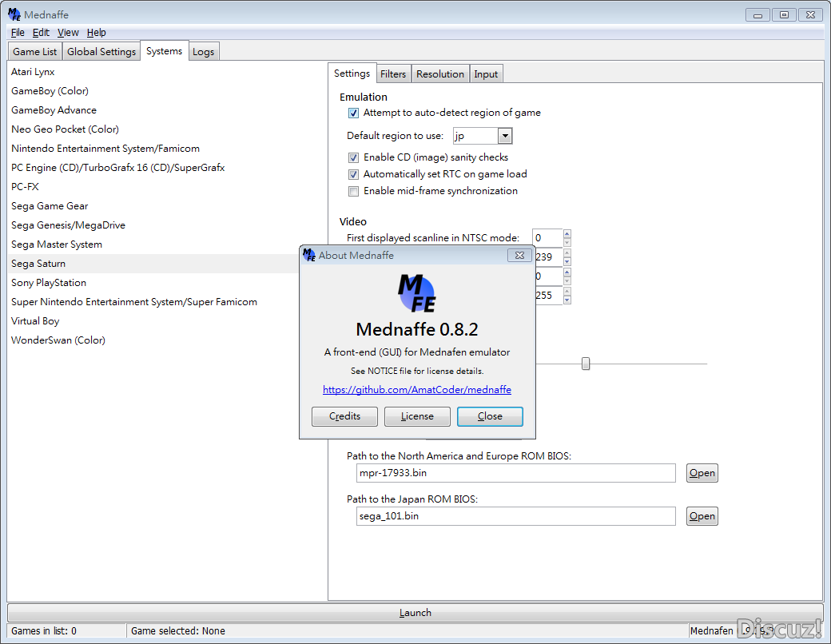Click down arrow of spinner showing 255
The width and height of the screenshot is (831, 644).
567,300
